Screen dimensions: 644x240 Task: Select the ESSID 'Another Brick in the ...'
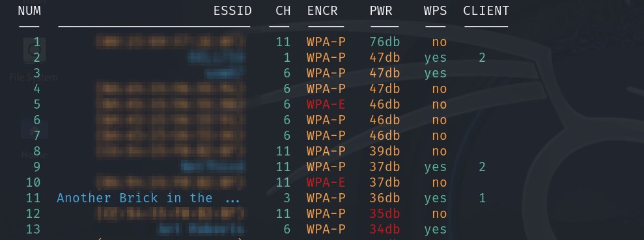[x=148, y=198]
